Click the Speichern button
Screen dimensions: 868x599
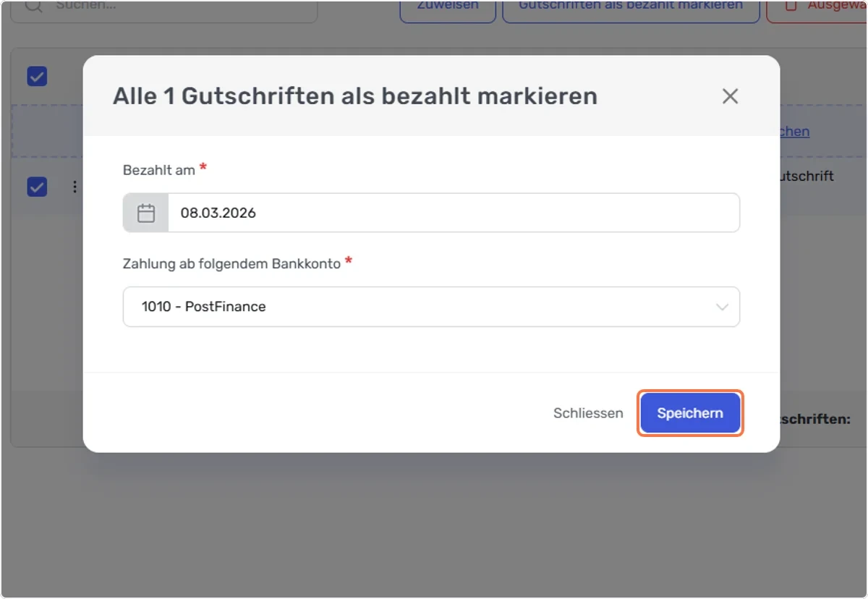(x=690, y=413)
